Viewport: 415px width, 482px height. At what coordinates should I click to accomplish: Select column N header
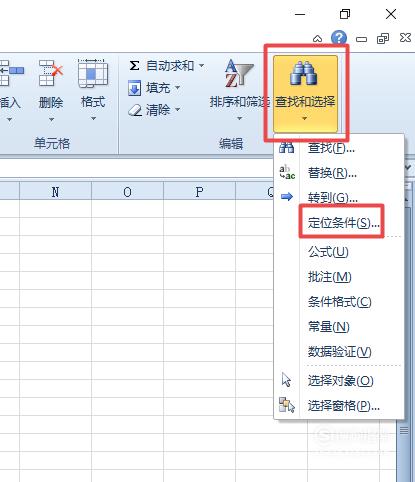[x=55, y=191]
